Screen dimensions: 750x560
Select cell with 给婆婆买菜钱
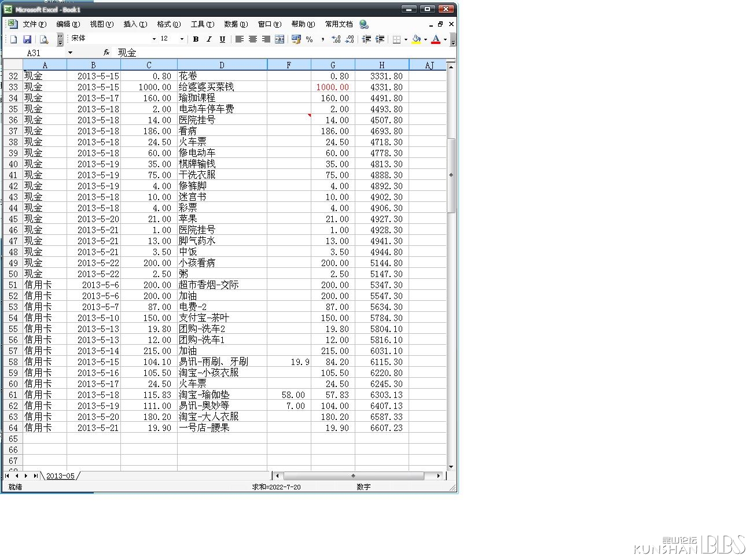[222, 87]
